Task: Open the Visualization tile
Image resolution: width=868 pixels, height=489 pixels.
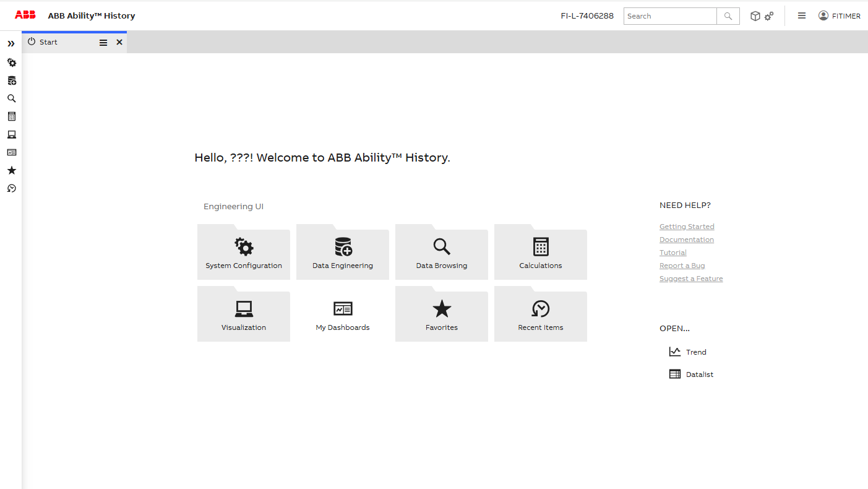Action: 244,314
